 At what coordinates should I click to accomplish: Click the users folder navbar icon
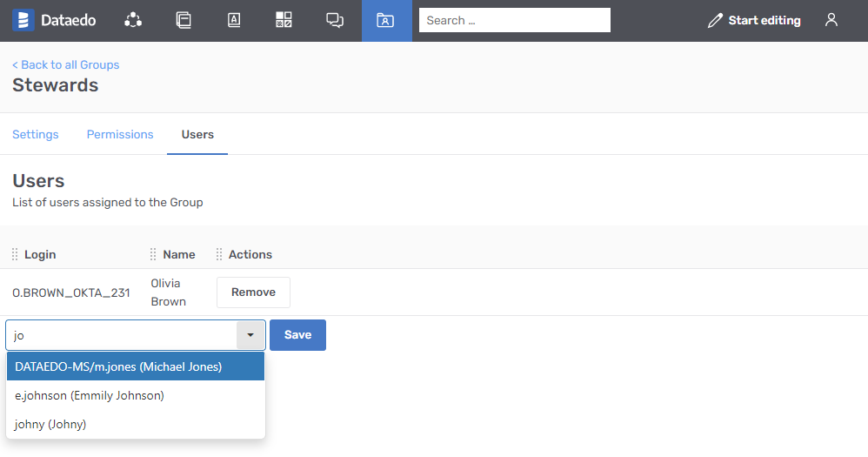[385, 20]
